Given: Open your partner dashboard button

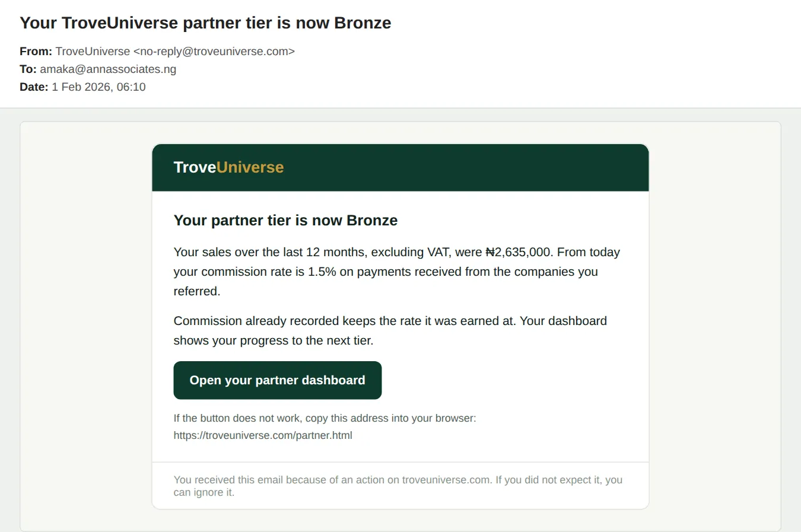Looking at the screenshot, I should point(277,380).
